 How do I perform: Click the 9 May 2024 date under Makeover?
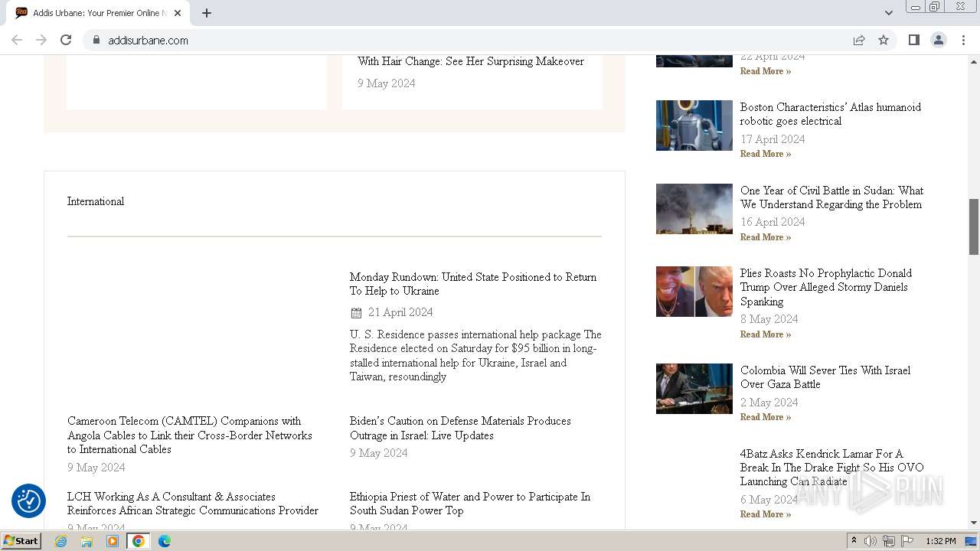pos(387,83)
